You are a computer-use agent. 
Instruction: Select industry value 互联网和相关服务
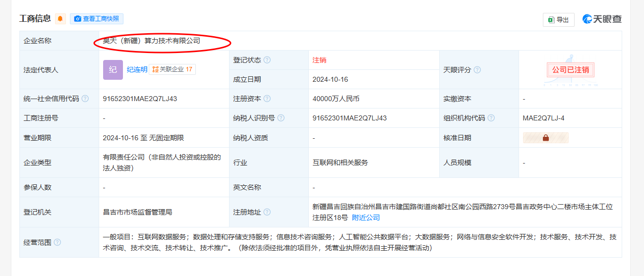point(340,163)
